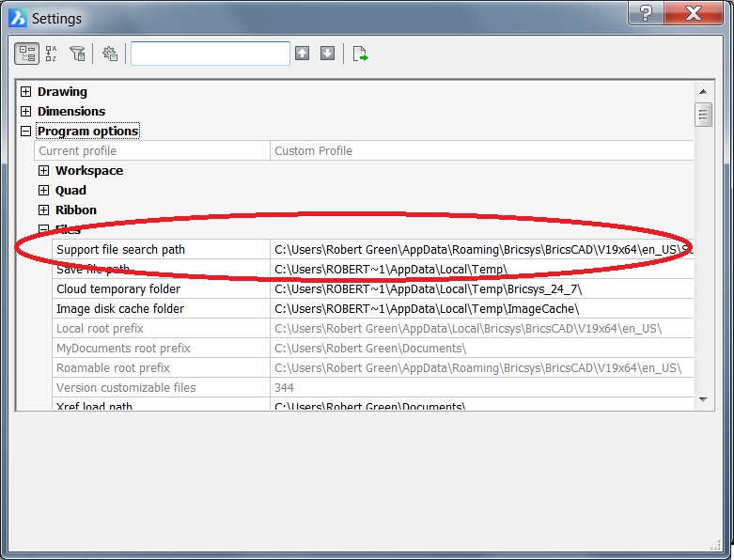Click the value 344
Screen dimensions: 734x560
click(284, 387)
